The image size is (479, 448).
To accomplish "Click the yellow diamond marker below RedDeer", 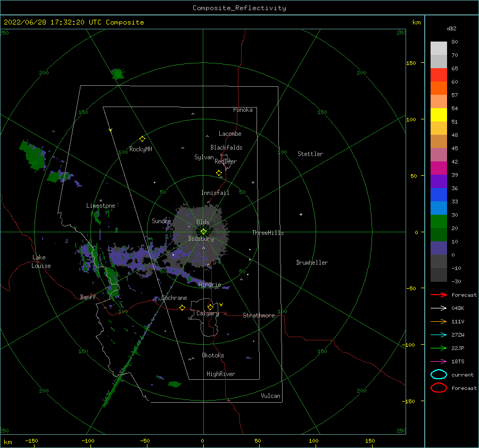I will [x=219, y=173].
